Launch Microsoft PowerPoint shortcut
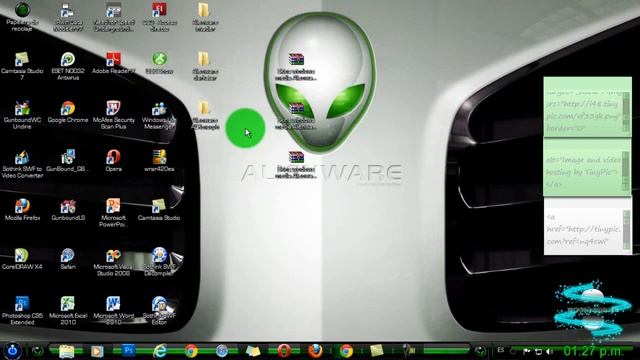The image size is (640, 360). [113, 213]
